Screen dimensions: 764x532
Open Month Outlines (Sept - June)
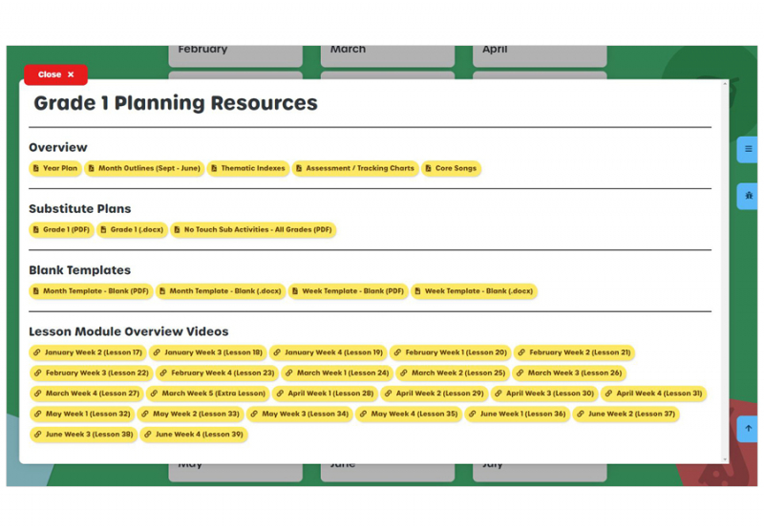point(143,168)
